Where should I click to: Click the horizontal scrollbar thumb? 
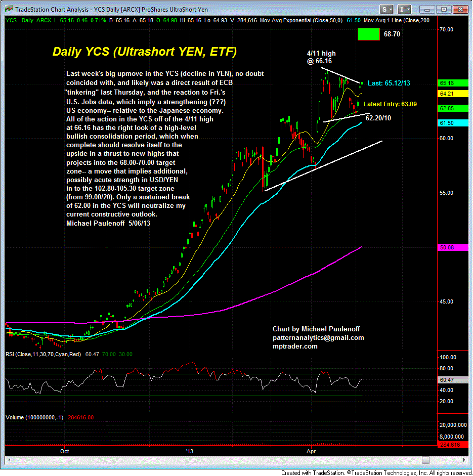click(425, 460)
